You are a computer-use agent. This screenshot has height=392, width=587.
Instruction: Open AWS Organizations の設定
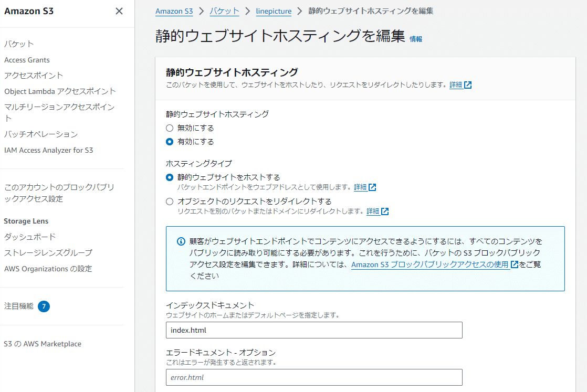(x=48, y=269)
